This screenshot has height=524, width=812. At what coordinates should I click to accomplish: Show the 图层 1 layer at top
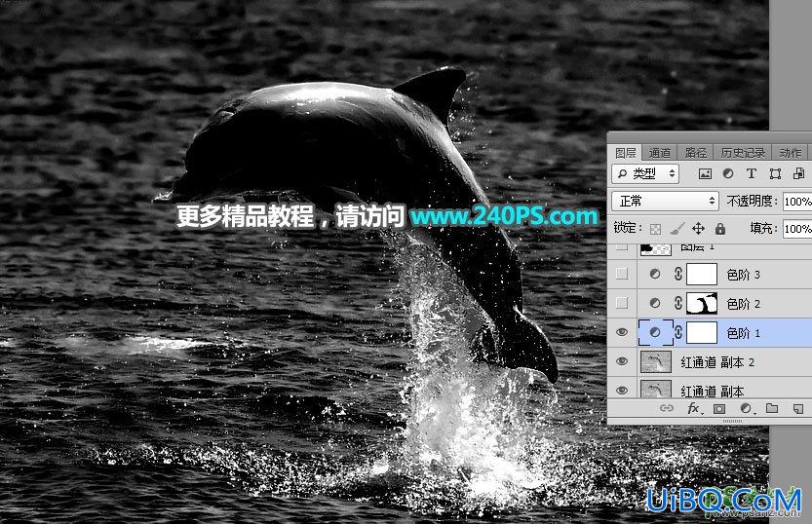tap(622, 247)
